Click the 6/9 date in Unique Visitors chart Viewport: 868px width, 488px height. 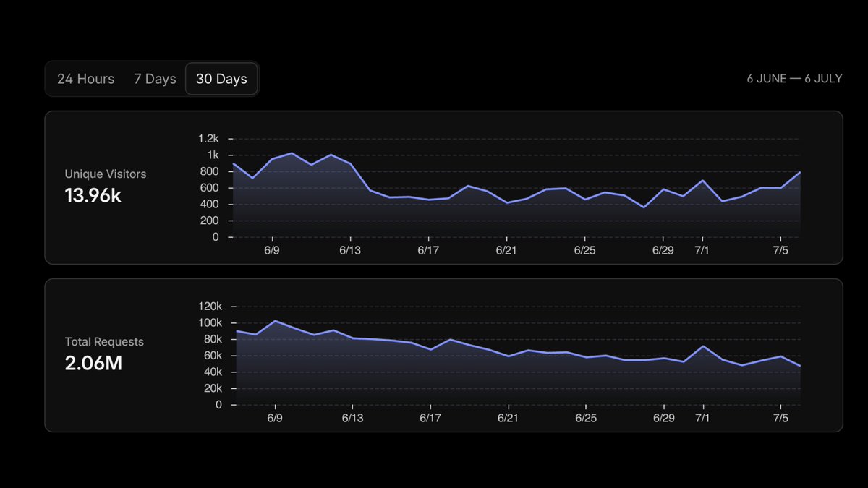[273, 250]
